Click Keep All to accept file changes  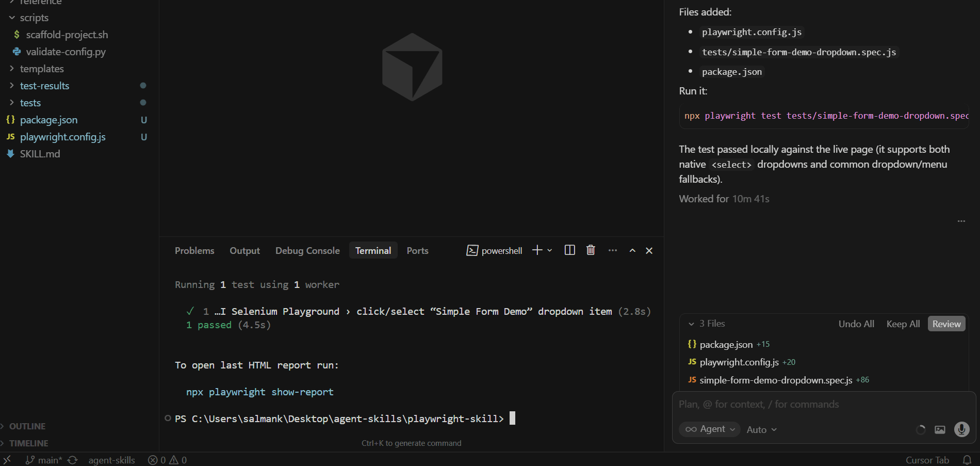[x=903, y=324]
